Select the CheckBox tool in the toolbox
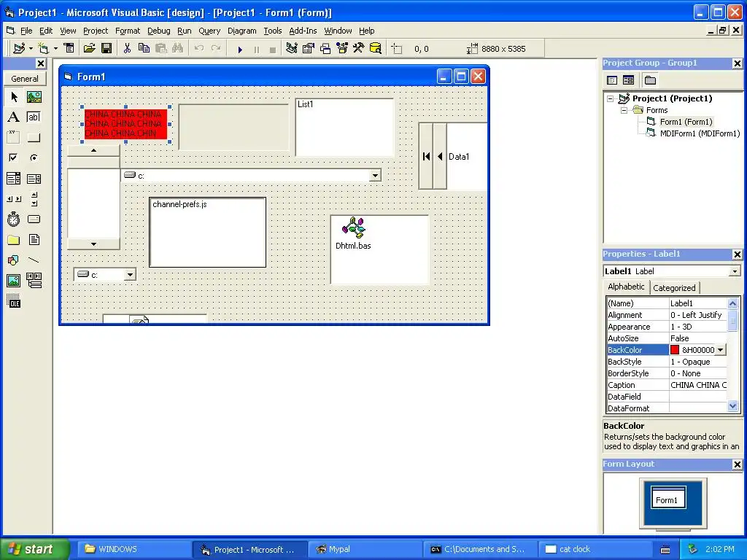 pyautogui.click(x=14, y=157)
